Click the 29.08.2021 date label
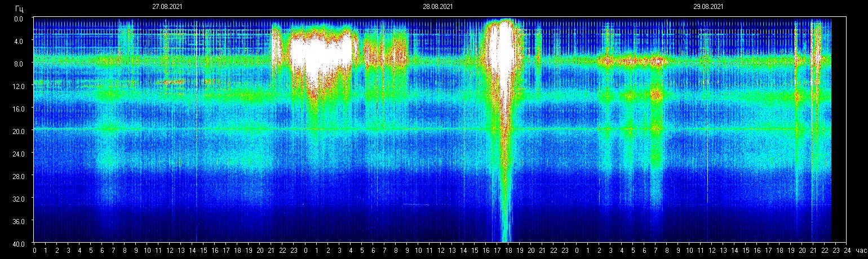The image size is (868, 259). pyautogui.click(x=708, y=7)
